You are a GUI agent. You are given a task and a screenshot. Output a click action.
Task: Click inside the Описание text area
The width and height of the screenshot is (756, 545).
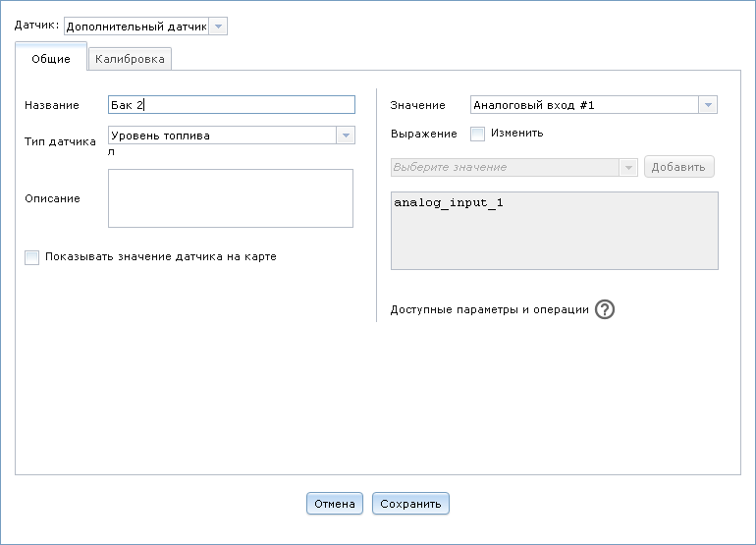(x=231, y=198)
